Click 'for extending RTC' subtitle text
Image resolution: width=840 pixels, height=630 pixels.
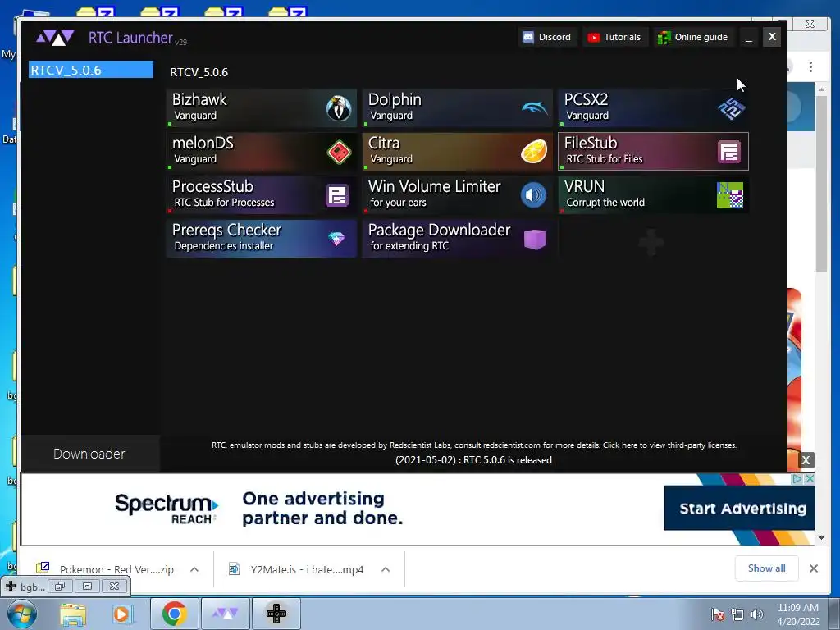pos(409,246)
